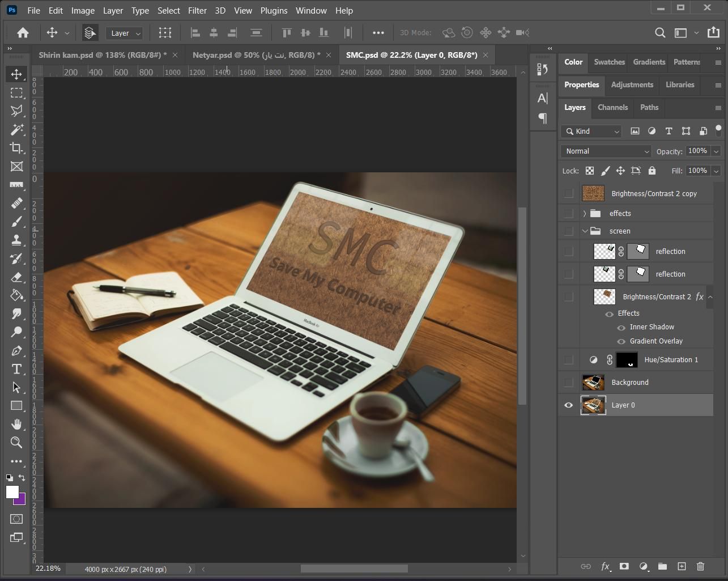Select the Zoom tool
Viewport: 728px width, 581px height.
pyautogui.click(x=16, y=443)
